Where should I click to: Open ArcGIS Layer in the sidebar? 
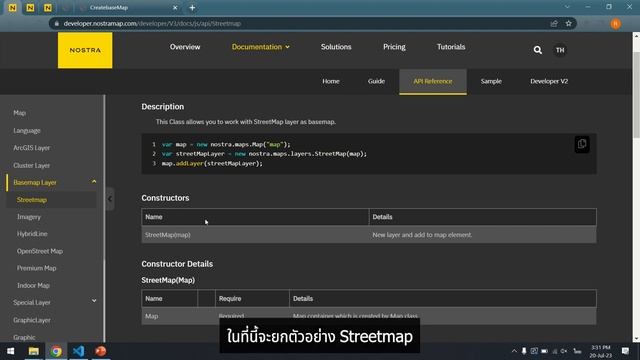tap(31, 148)
